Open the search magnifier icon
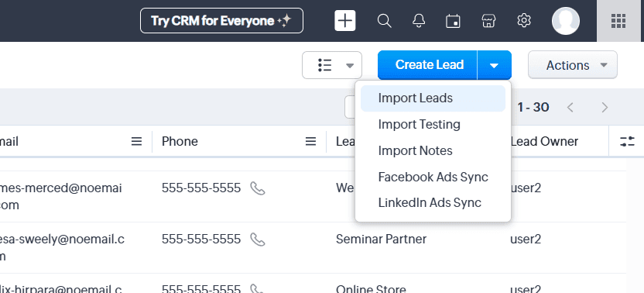This screenshot has width=644, height=293. pos(384,21)
